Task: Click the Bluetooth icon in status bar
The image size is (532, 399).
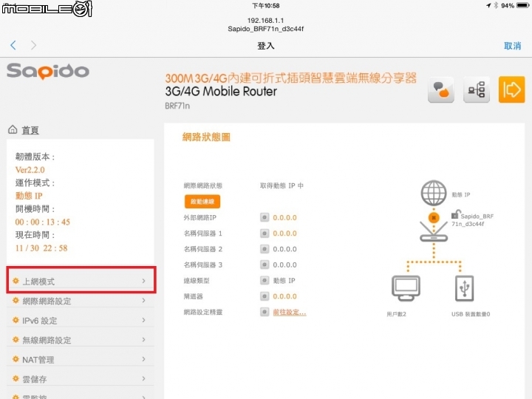Action: coord(495,5)
